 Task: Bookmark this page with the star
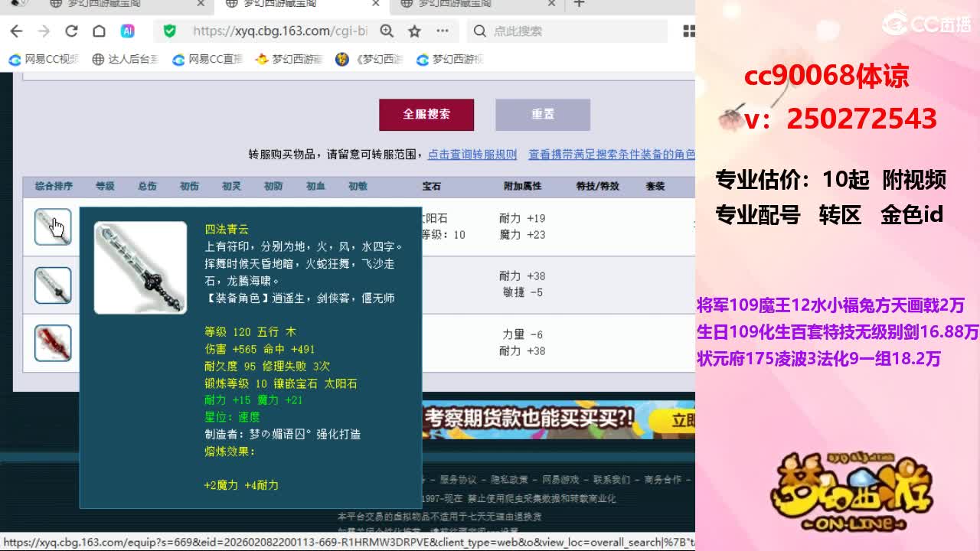[x=414, y=31]
